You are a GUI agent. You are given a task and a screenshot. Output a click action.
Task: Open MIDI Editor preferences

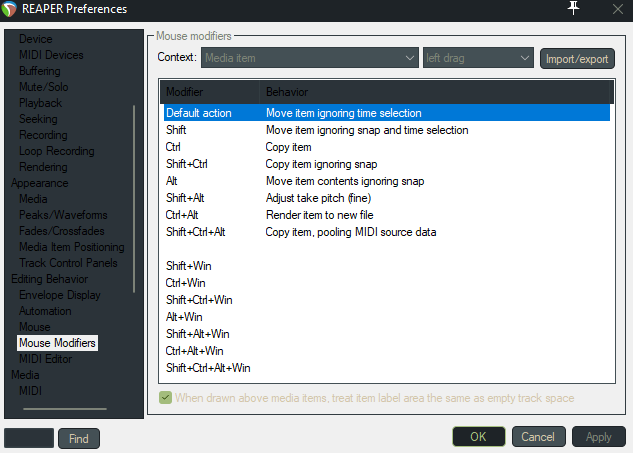coord(45,359)
